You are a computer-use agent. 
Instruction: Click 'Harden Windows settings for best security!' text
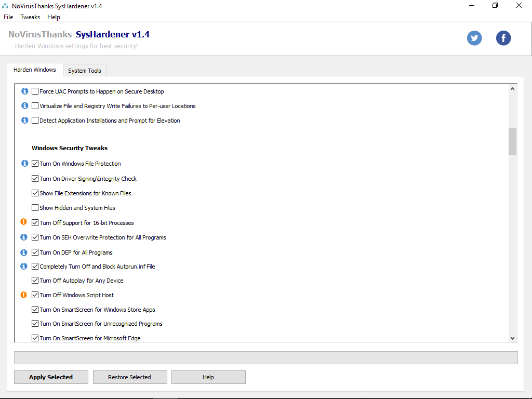[76, 46]
